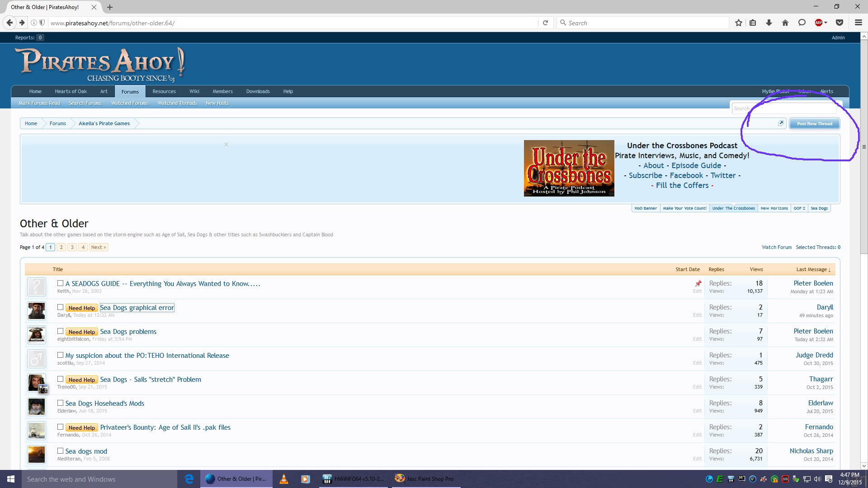Viewport: 868px width, 488px height.
Task: Open the Firefox Hello chat bubble icon
Action: click(802, 23)
